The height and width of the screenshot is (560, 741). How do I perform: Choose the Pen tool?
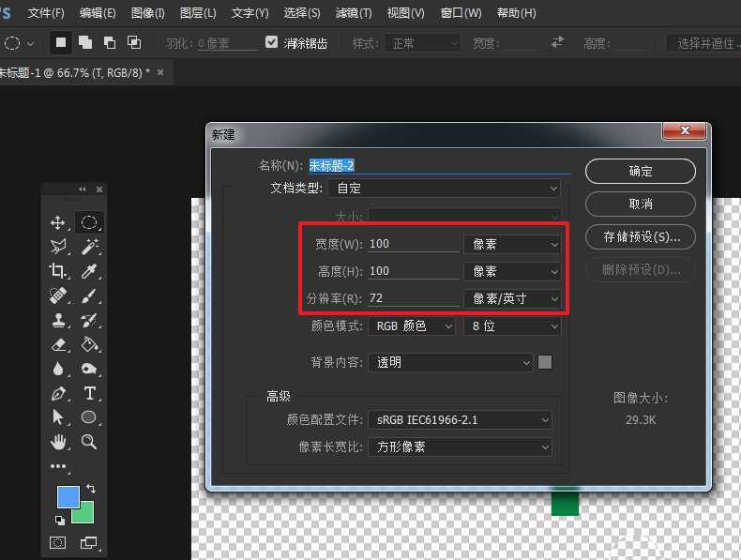point(58,393)
